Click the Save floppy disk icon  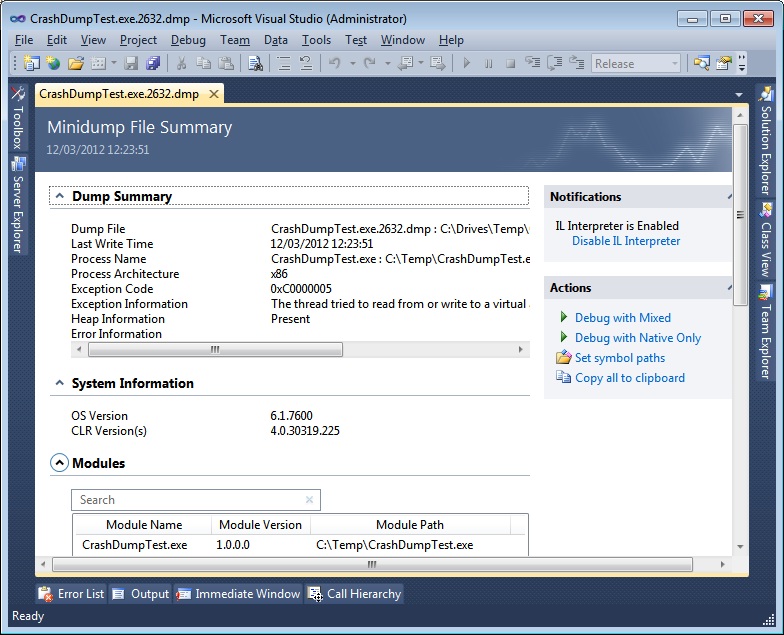pos(131,64)
